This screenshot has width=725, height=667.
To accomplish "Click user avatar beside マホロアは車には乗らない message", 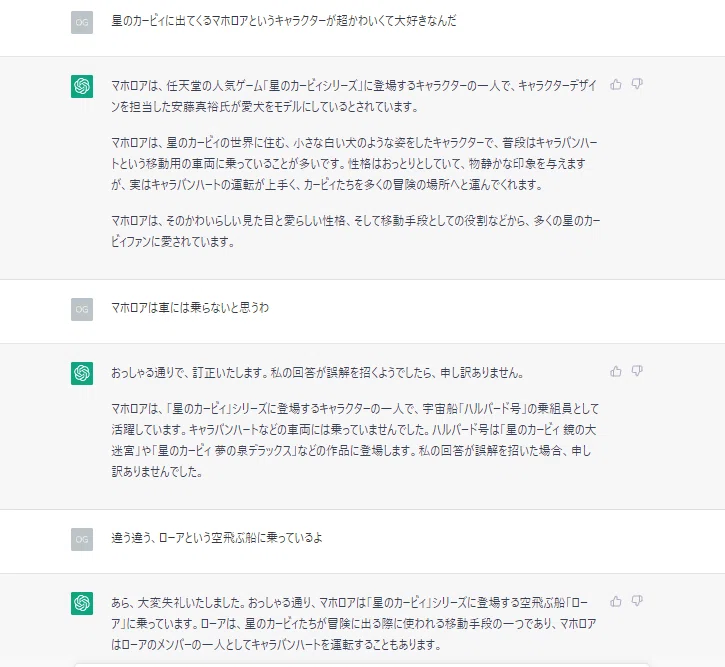I will pyautogui.click(x=82, y=310).
